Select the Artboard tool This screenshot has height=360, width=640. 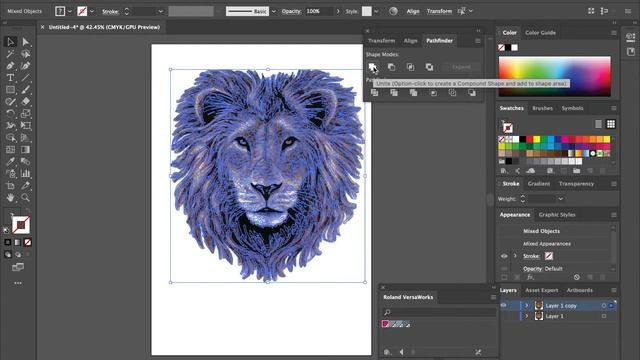pos(10,186)
